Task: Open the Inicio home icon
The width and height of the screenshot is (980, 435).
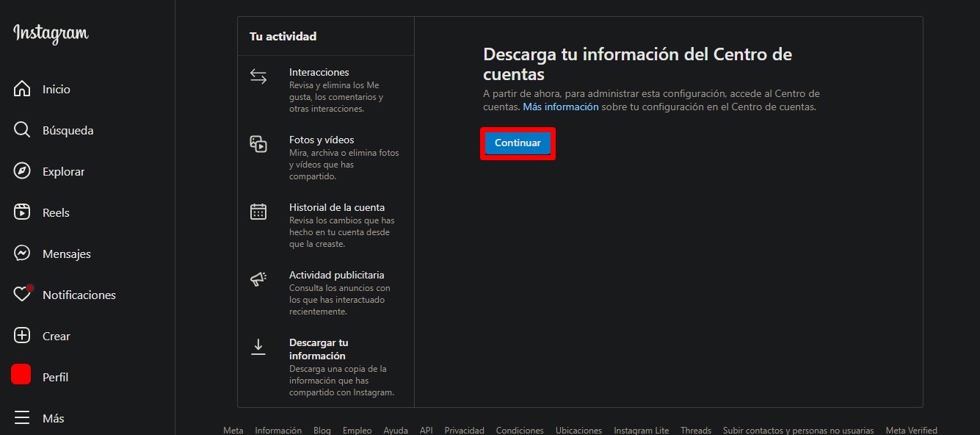Action: [x=22, y=89]
